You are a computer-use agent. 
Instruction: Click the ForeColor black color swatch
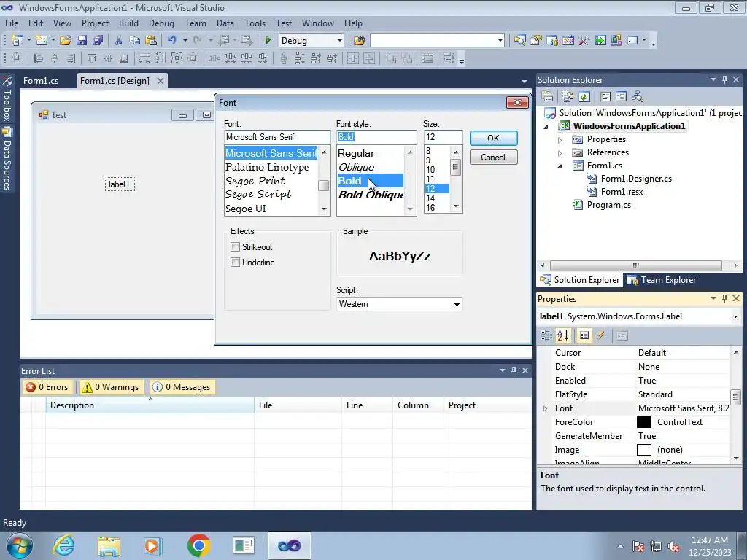coord(643,422)
